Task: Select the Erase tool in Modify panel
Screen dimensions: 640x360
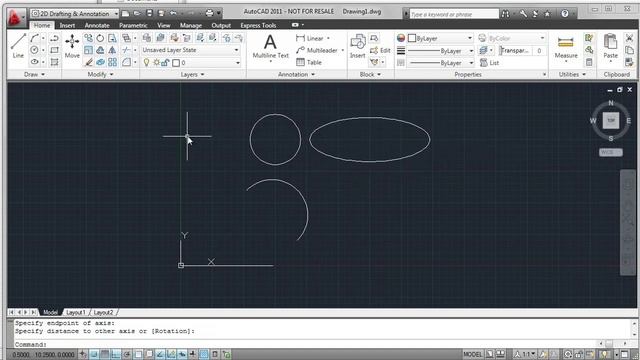Action: click(x=88, y=62)
